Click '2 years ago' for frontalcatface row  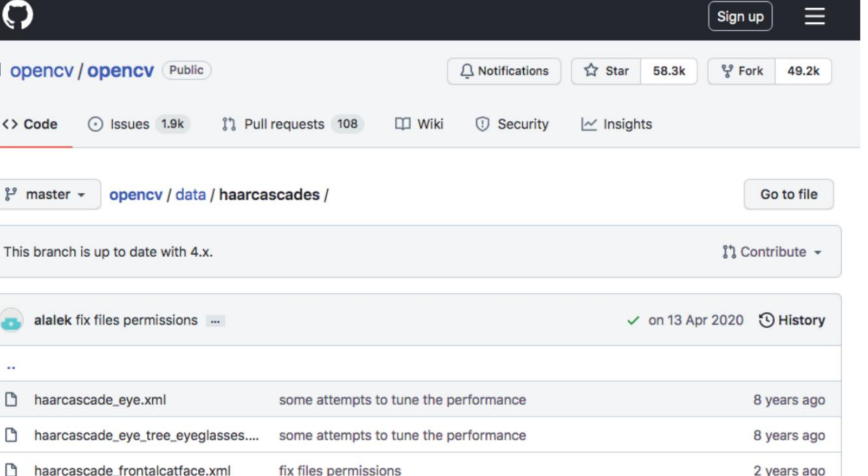coord(789,470)
